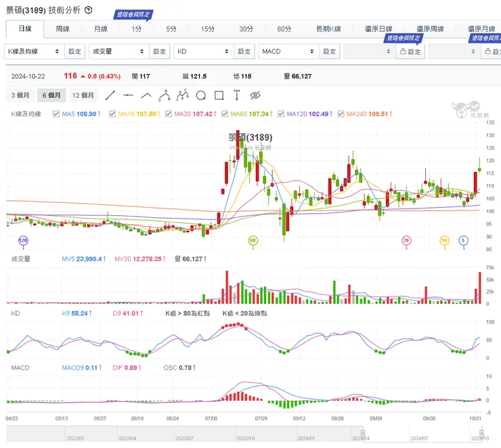Image resolution: width=501 pixels, height=448 pixels.
Task: Uncheck the MA60 checkbox
Action: click(x=225, y=114)
